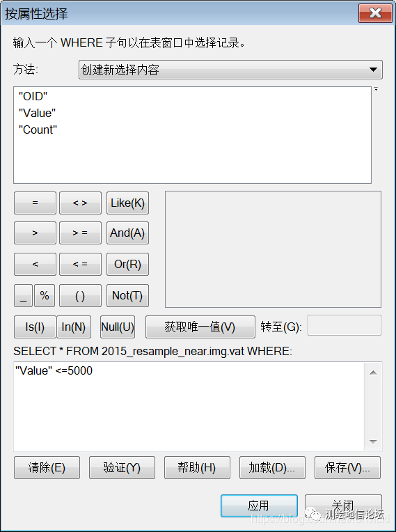The width and height of the screenshot is (396, 532).
Task: Click the In(N) button
Action: coord(74,327)
